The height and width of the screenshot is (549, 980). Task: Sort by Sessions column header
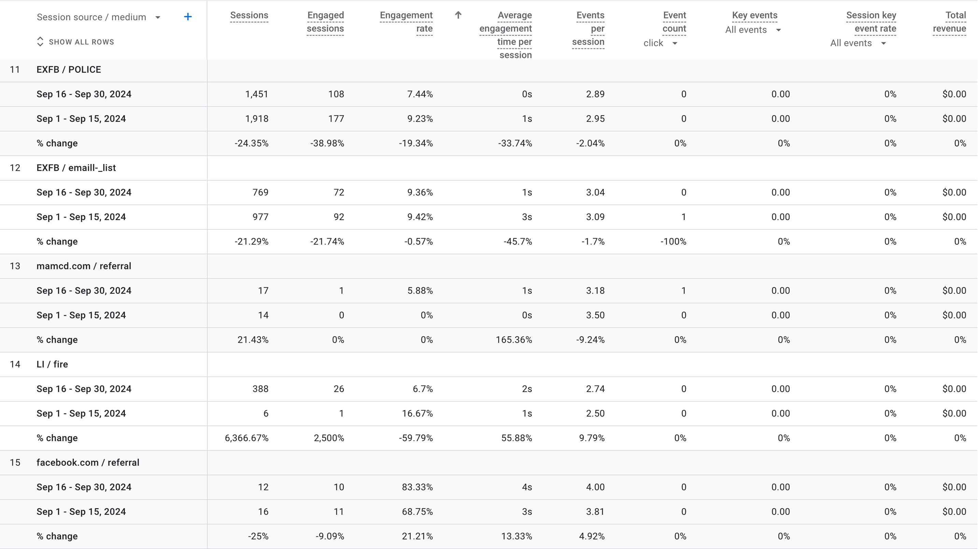[x=249, y=16]
